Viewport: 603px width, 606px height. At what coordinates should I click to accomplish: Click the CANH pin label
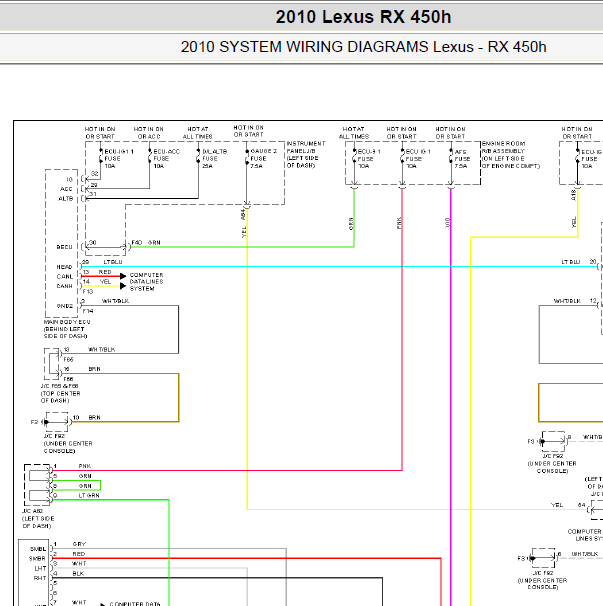tap(65, 286)
